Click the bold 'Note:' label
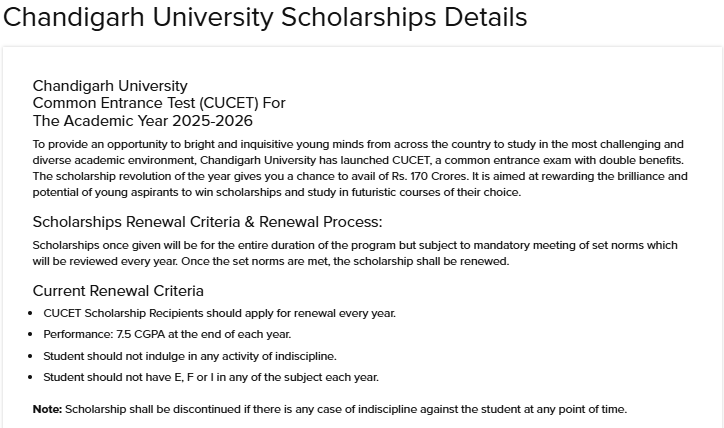The image size is (724, 428). tap(47, 409)
